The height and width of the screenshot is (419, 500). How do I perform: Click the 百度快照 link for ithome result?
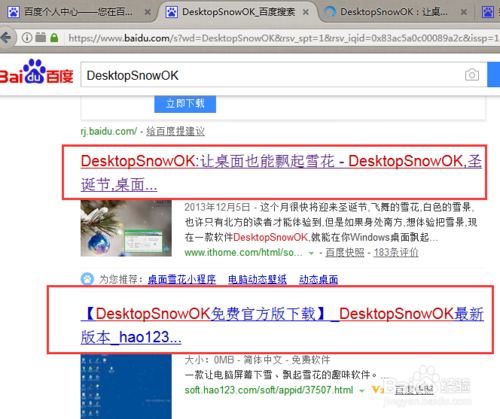[x=345, y=253]
